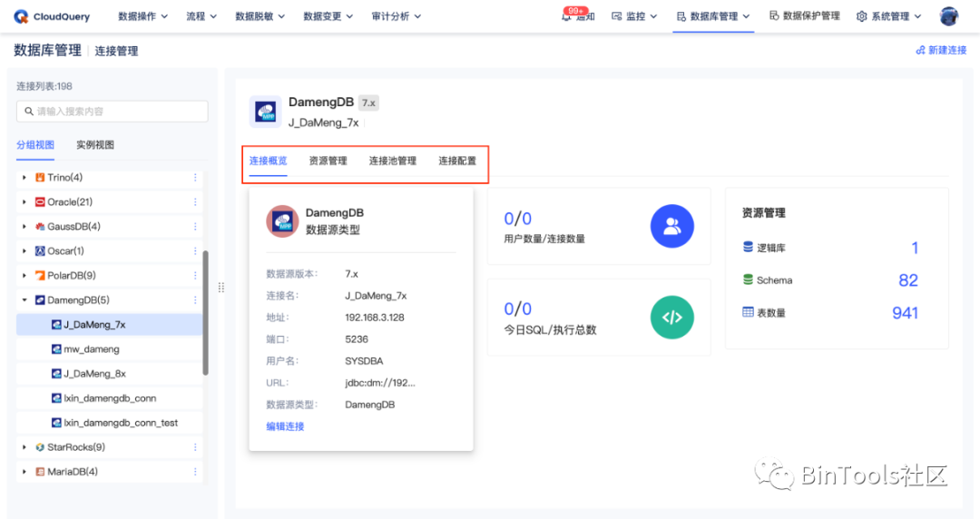Click the green SQL code icon
The width and height of the screenshot is (980, 519).
(671, 318)
